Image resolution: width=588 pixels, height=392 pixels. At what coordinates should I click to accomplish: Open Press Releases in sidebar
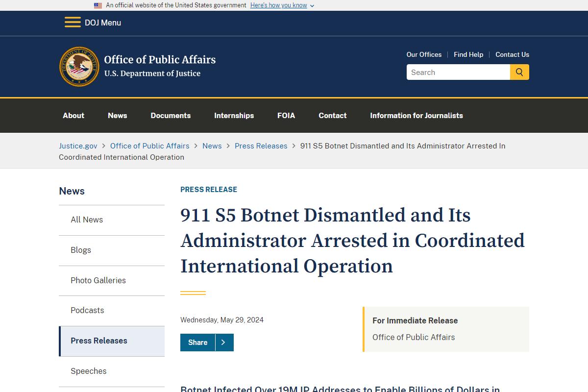click(x=112, y=341)
